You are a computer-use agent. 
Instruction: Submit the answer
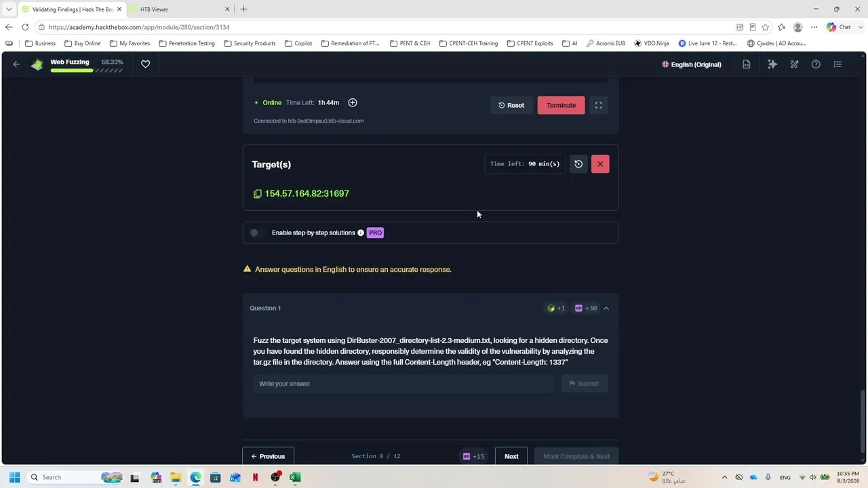point(585,384)
